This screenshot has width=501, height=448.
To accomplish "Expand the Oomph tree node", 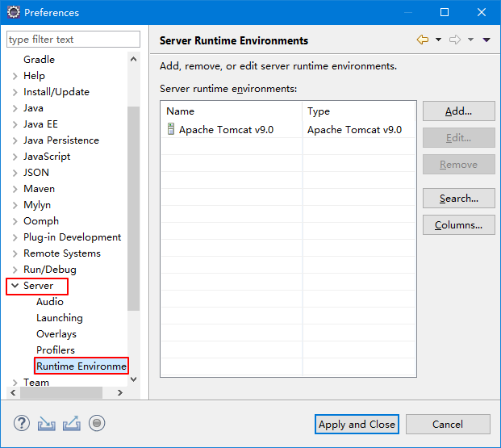I will coord(15,221).
